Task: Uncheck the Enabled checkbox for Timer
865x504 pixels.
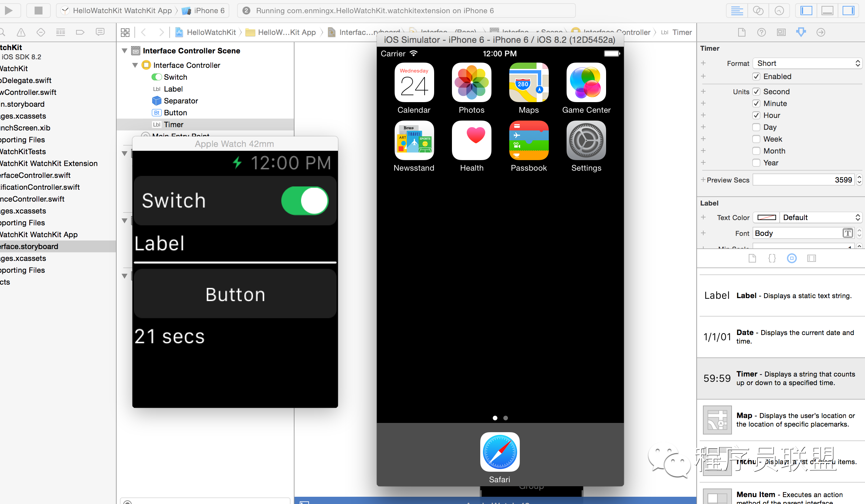Action: coord(756,76)
